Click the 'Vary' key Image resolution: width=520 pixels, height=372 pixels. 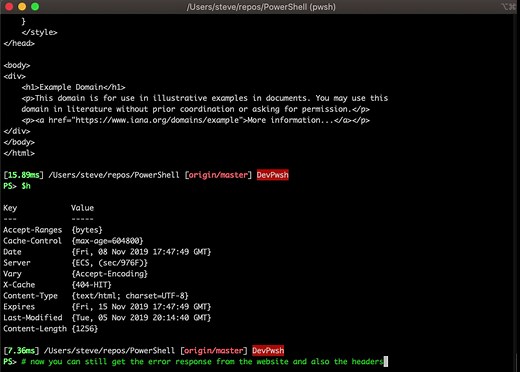[12, 274]
